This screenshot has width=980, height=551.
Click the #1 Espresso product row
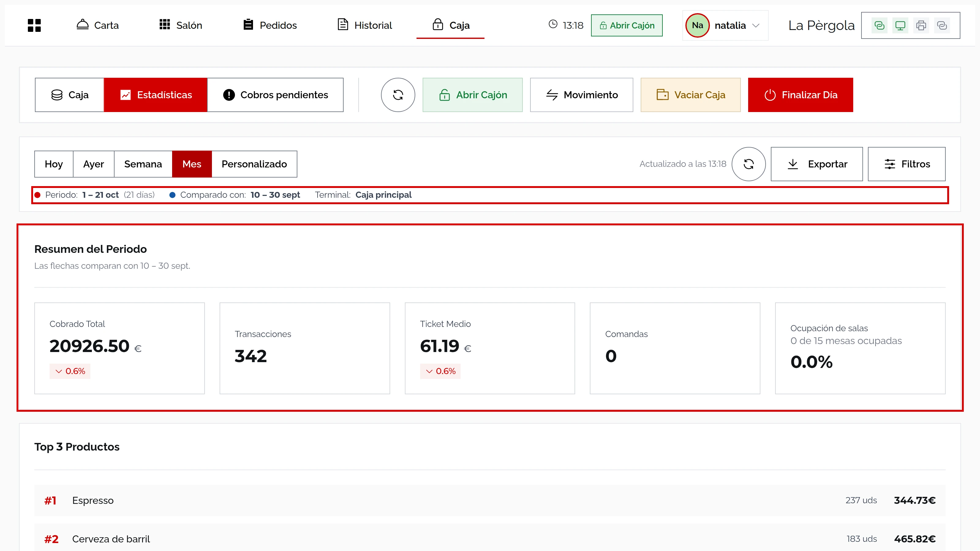tap(490, 500)
